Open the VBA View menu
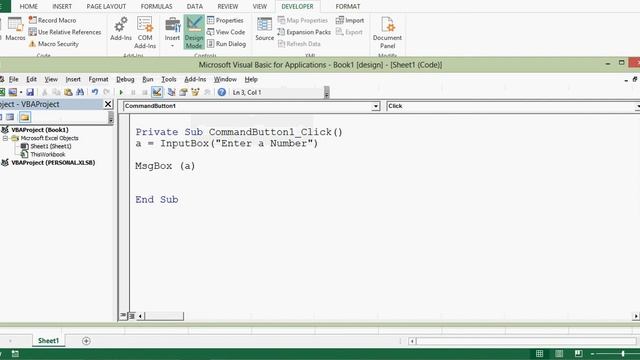 [51, 79]
